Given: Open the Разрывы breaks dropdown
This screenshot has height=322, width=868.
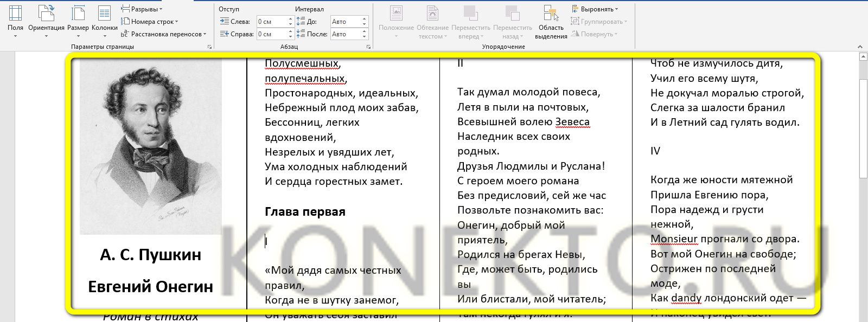Looking at the screenshot, I should (x=142, y=9).
